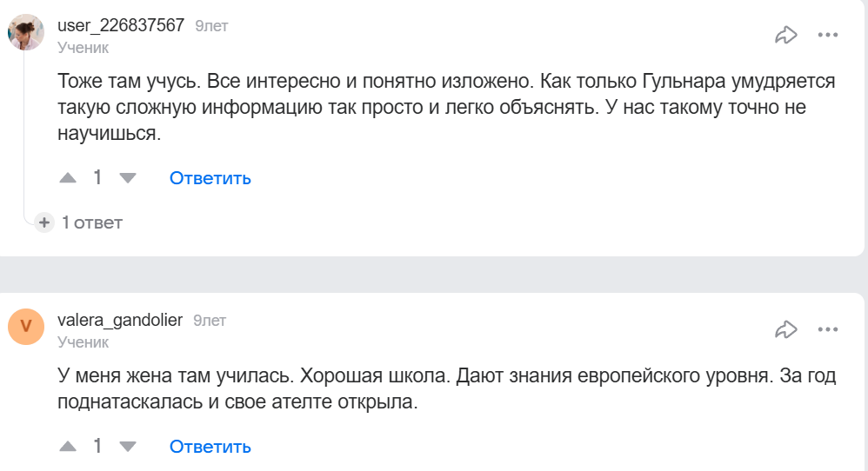Click the vote count on valera_gandolier's comment
This screenshot has height=471, width=868.
coord(97,447)
